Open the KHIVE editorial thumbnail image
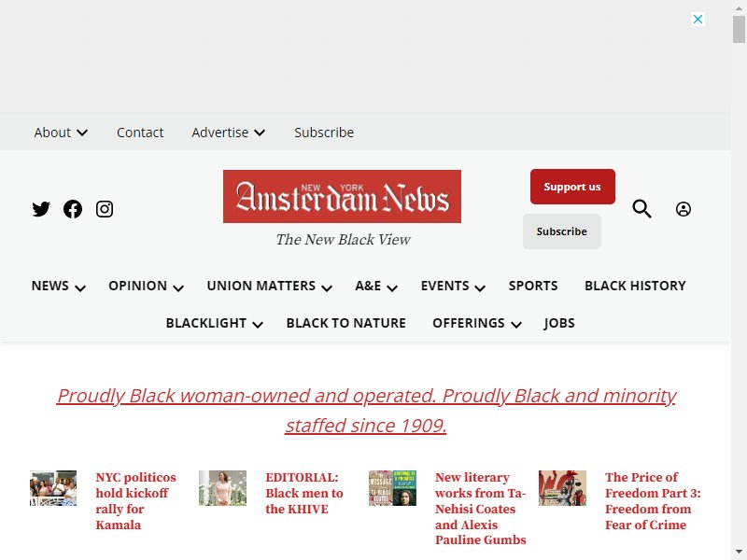This screenshot has height=560, width=747. tap(222, 488)
